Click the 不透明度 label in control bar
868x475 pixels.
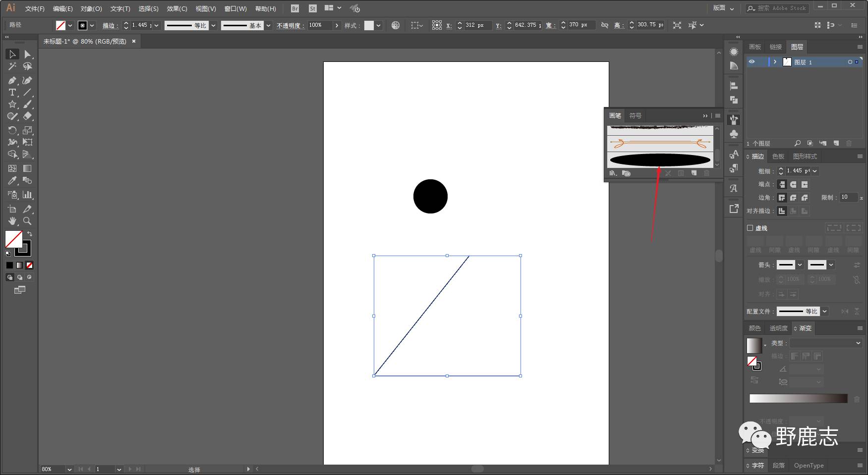[290, 25]
